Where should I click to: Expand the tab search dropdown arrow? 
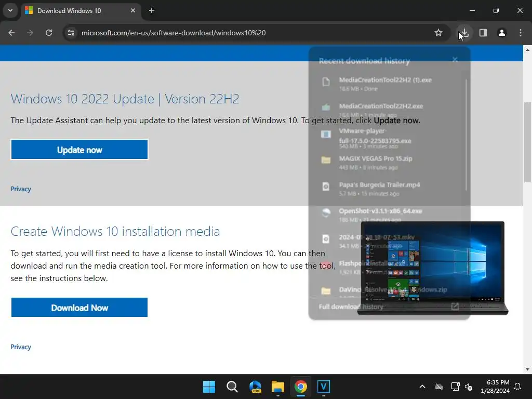coord(10,10)
